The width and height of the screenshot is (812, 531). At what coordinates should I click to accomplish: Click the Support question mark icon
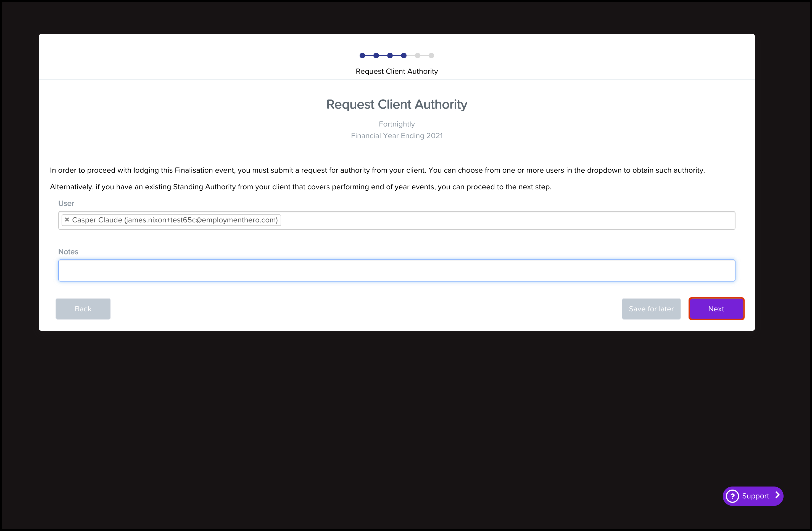click(732, 496)
